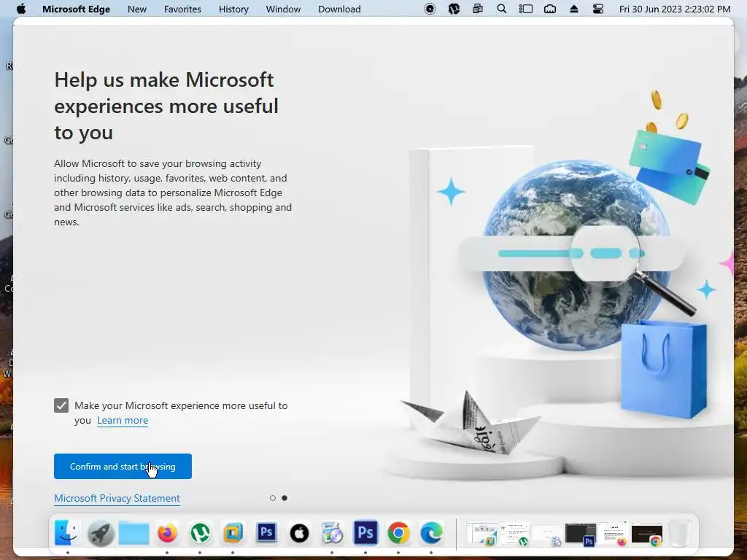
Task: Click the circular recorder menu bar icon
Action: 430,9
